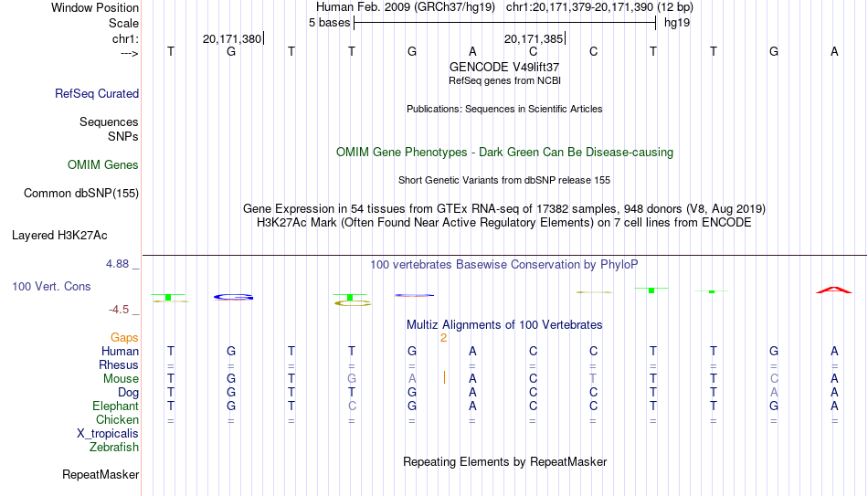Click RefSeq genes from NCBI title
868x496 pixels.
[x=504, y=80]
